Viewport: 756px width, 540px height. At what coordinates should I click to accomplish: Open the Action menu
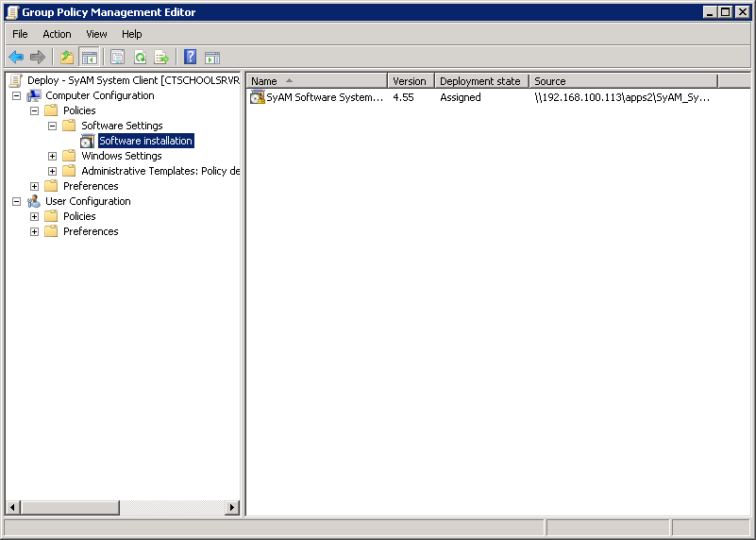coord(57,34)
